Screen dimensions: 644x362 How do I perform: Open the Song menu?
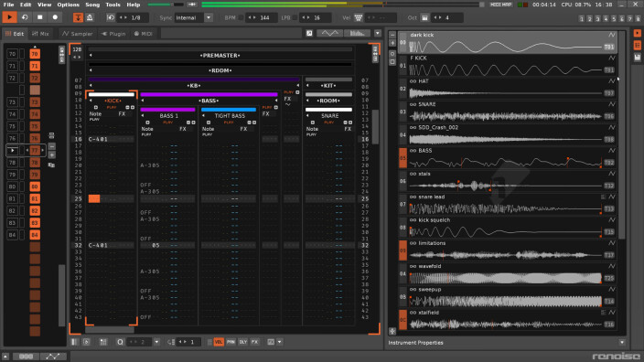pyautogui.click(x=92, y=5)
